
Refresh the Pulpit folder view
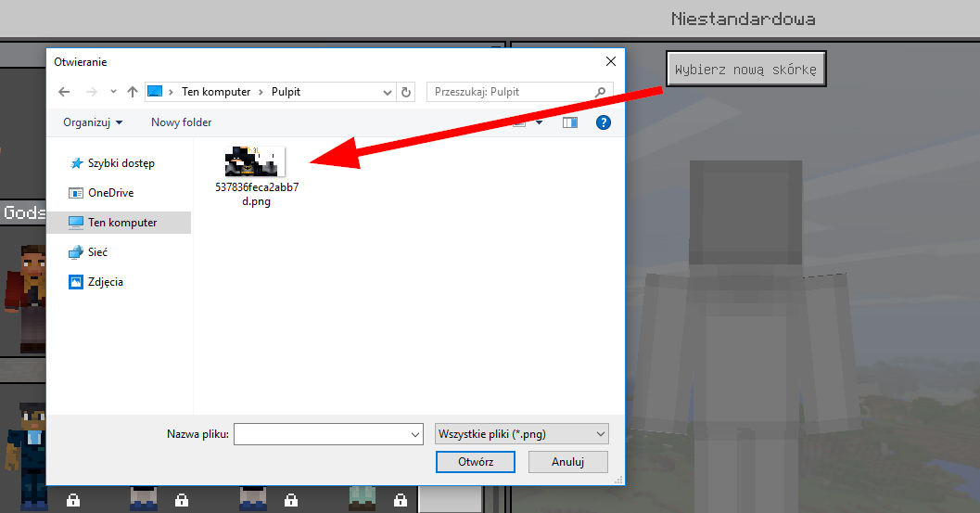point(405,92)
